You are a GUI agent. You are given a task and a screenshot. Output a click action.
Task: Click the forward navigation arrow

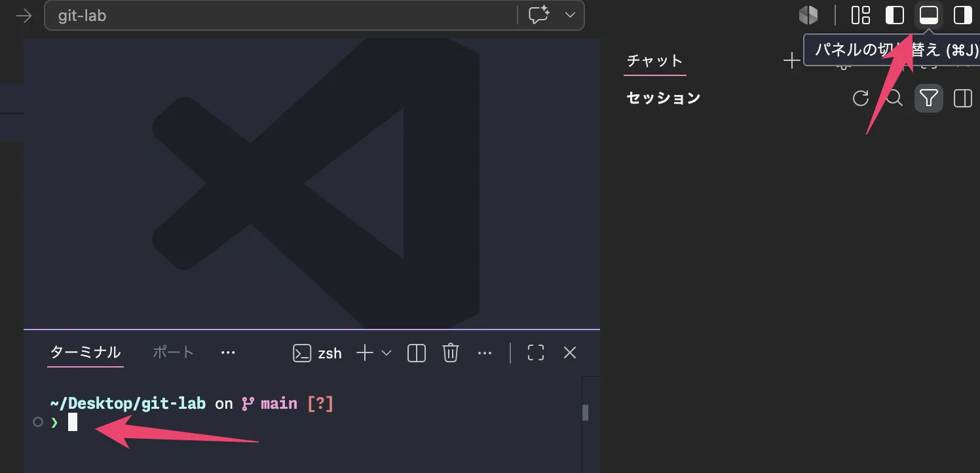click(x=24, y=16)
